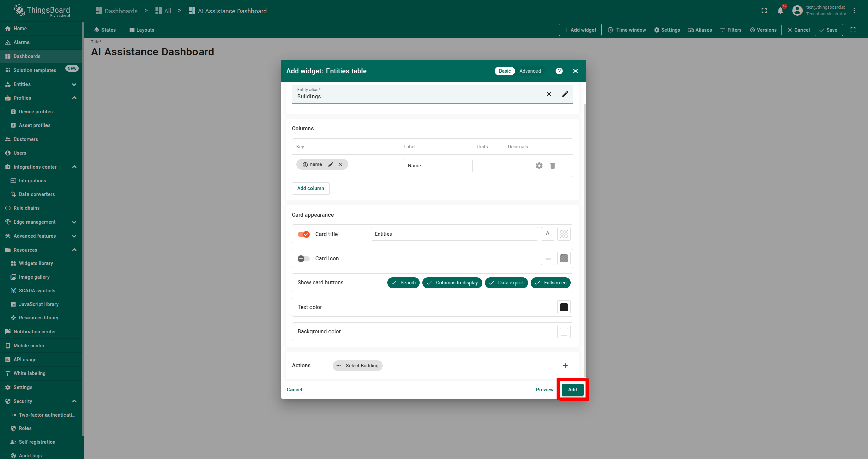Open settings gear for name column
This screenshot has height=459, width=868.
539,166
